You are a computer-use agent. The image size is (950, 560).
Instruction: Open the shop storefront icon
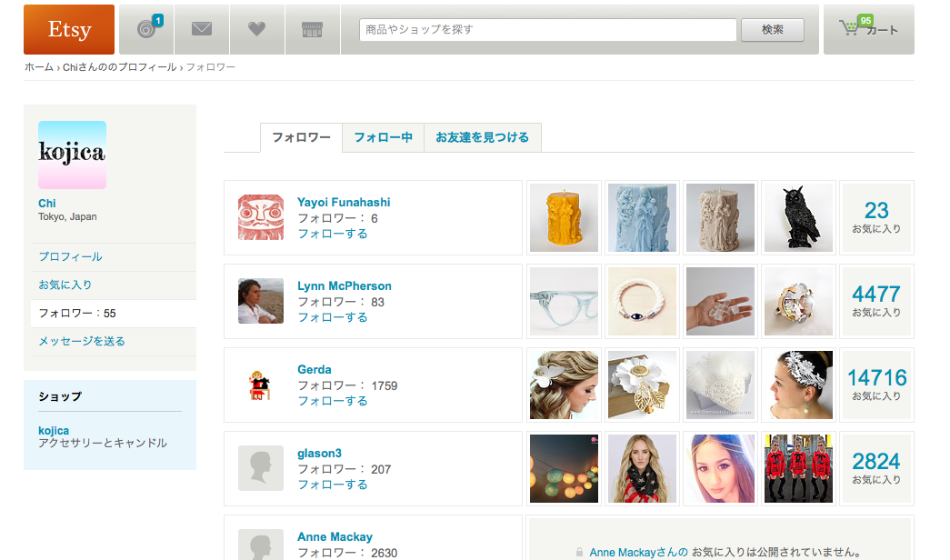coord(312,29)
